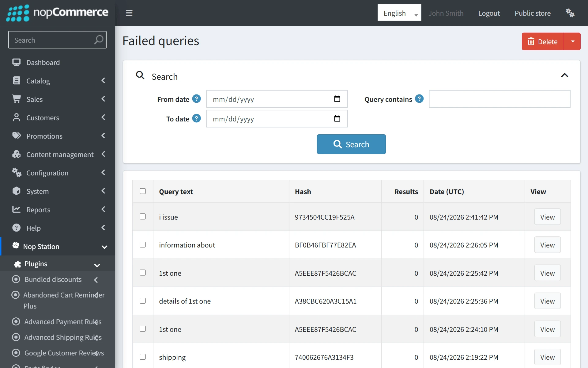Image resolution: width=588 pixels, height=368 pixels.
Task: Expand the Catalog menu chevron
Action: tap(103, 80)
